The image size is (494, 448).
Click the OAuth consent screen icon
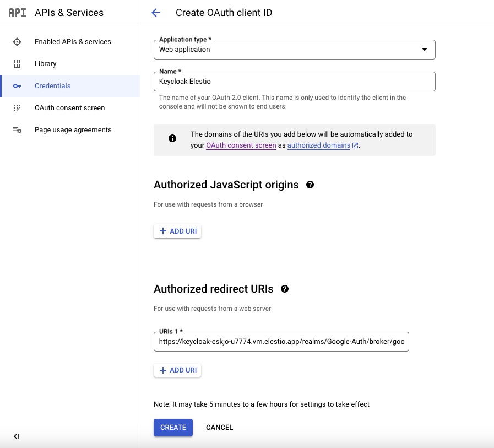click(17, 108)
